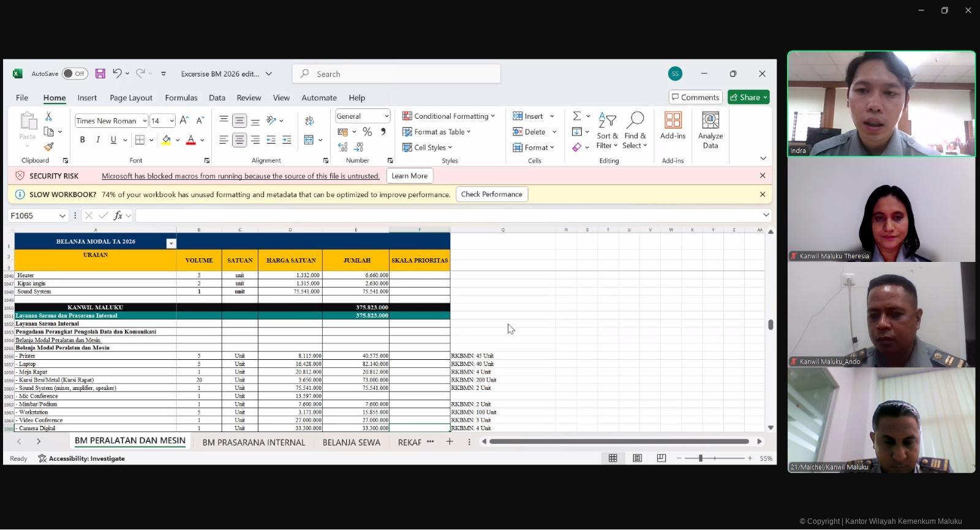
Task: Open filter dropdown on Belanja Modal header
Action: pyautogui.click(x=171, y=244)
